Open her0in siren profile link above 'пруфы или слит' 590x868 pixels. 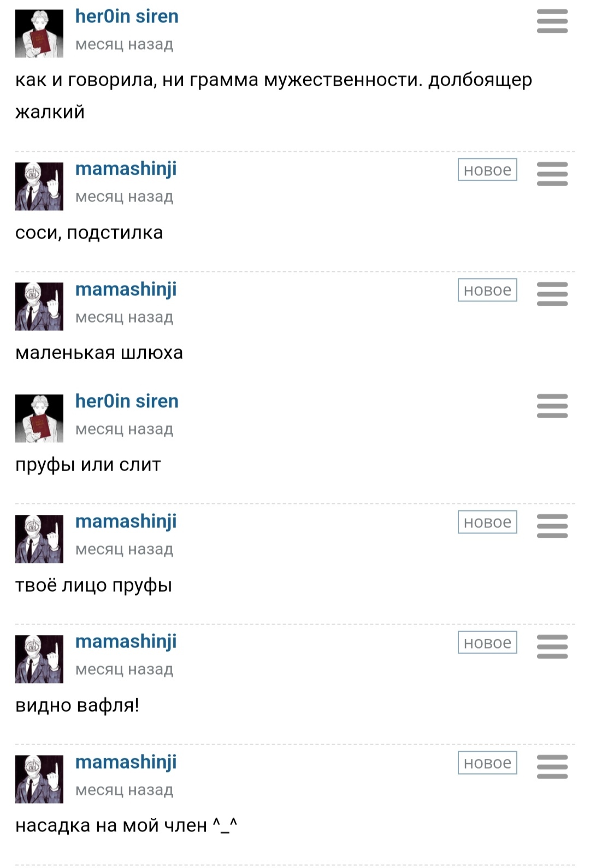click(127, 401)
